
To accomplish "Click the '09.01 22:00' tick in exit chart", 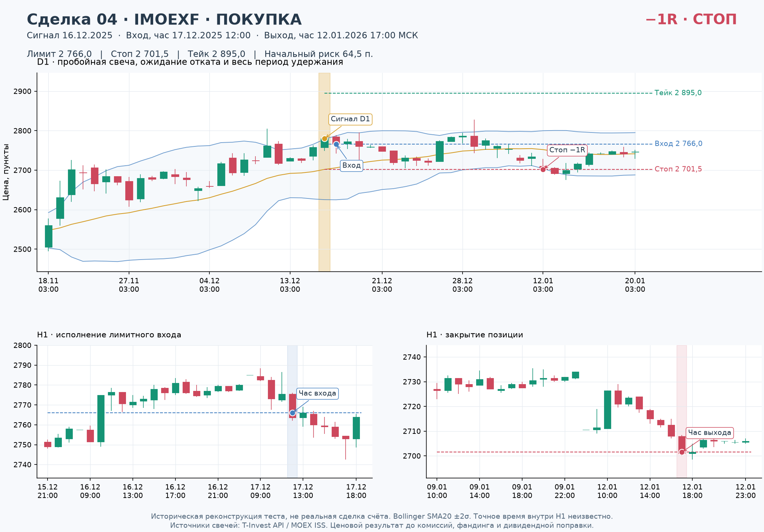I will [x=565, y=491].
